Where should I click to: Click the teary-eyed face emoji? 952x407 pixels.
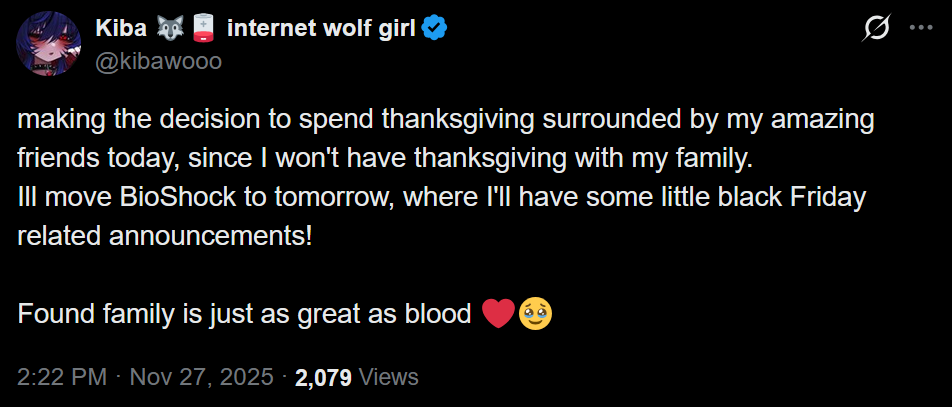click(535, 315)
